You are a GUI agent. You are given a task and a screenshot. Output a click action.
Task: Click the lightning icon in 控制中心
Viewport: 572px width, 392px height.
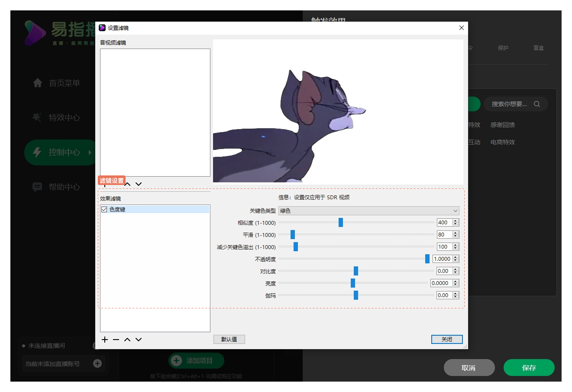click(37, 152)
